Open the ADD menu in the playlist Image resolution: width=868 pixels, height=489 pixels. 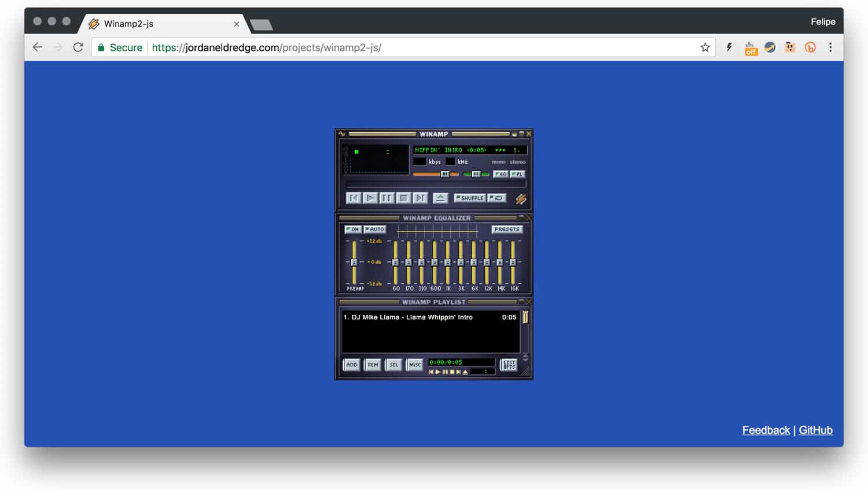click(351, 365)
